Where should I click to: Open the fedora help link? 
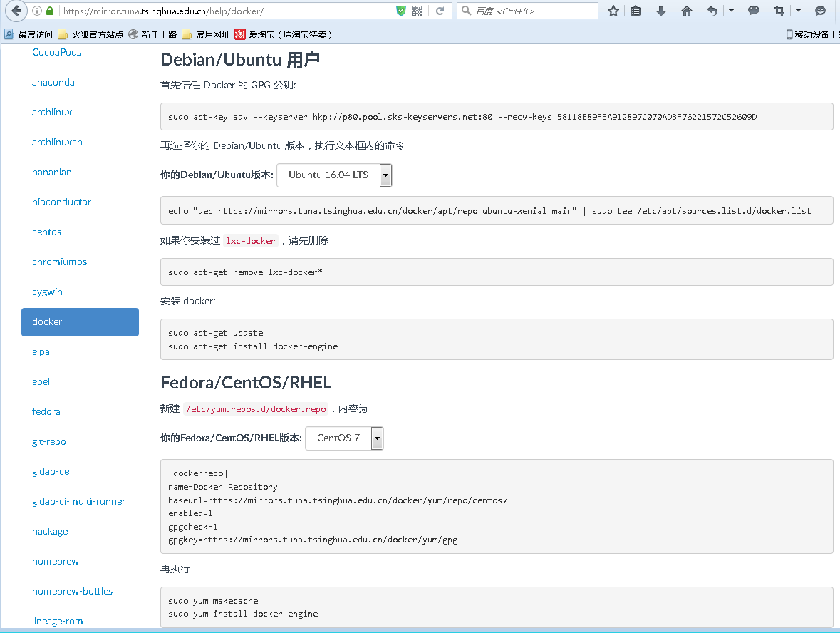[x=46, y=411]
